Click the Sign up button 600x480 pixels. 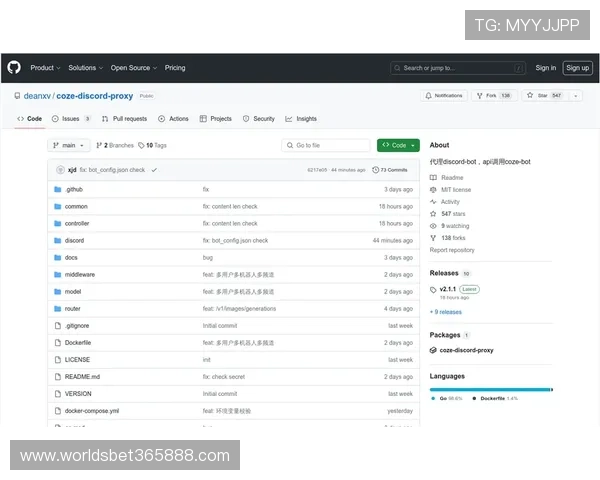tap(577, 68)
